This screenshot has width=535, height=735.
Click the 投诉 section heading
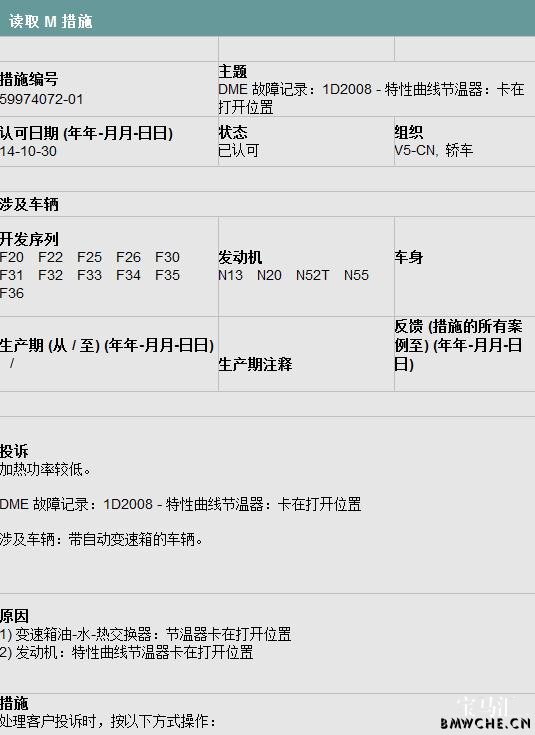click(14, 451)
